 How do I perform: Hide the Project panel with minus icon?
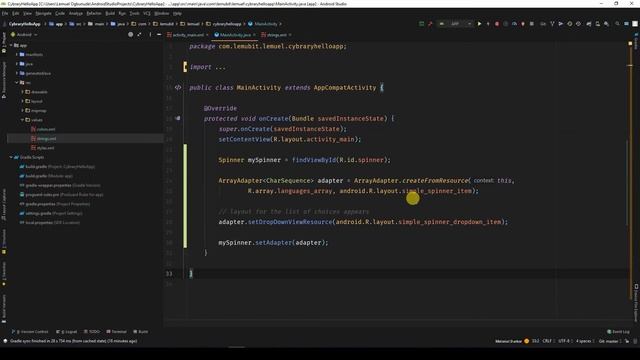click(159, 35)
